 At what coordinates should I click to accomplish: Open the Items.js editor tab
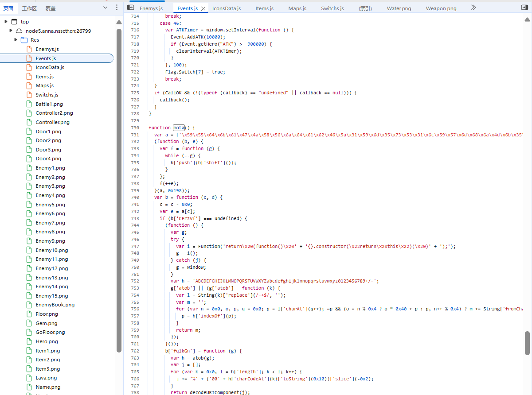pos(265,8)
